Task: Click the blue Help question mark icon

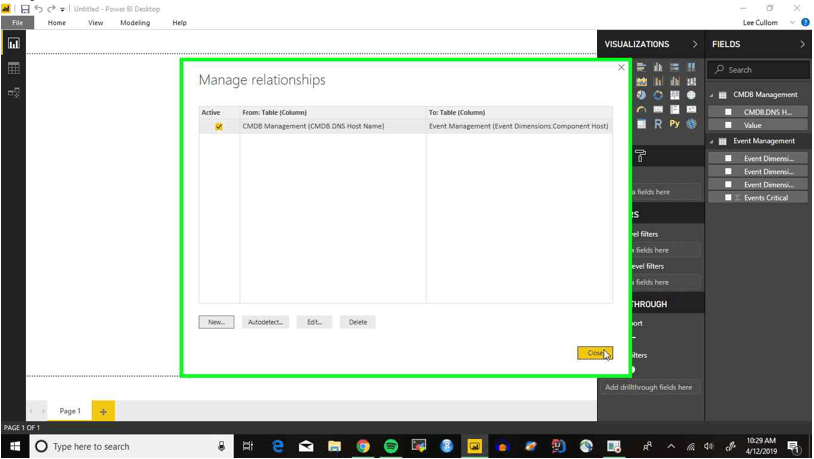Action: click(x=805, y=22)
